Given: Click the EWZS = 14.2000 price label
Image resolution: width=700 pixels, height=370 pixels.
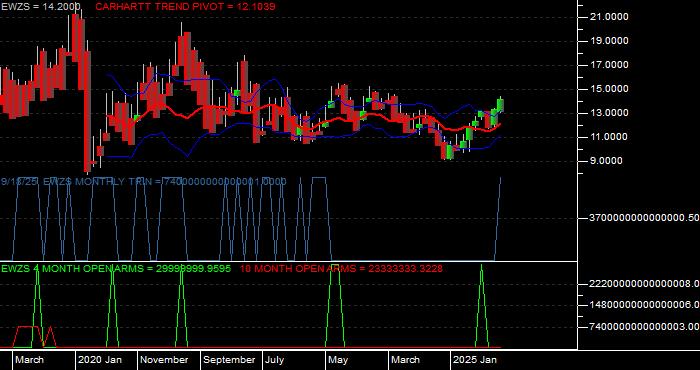Looking at the screenshot, I should click(x=41, y=6).
